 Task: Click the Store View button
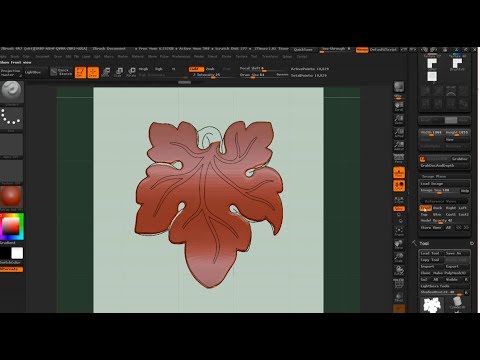point(431,227)
